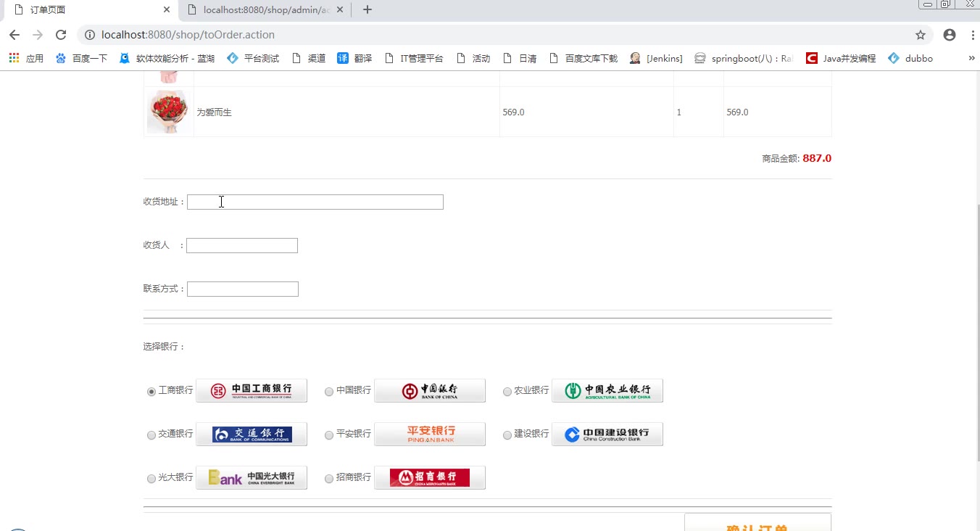Screen dimensions: 980x531
Task: Switch to the localhost:8080/shop/admin tab
Action: click(x=265, y=10)
